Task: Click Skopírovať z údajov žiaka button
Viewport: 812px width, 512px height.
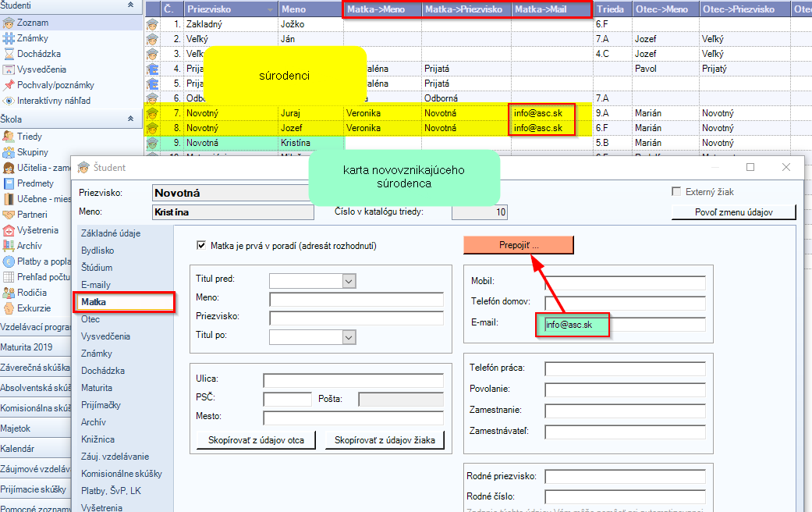Action: point(385,440)
